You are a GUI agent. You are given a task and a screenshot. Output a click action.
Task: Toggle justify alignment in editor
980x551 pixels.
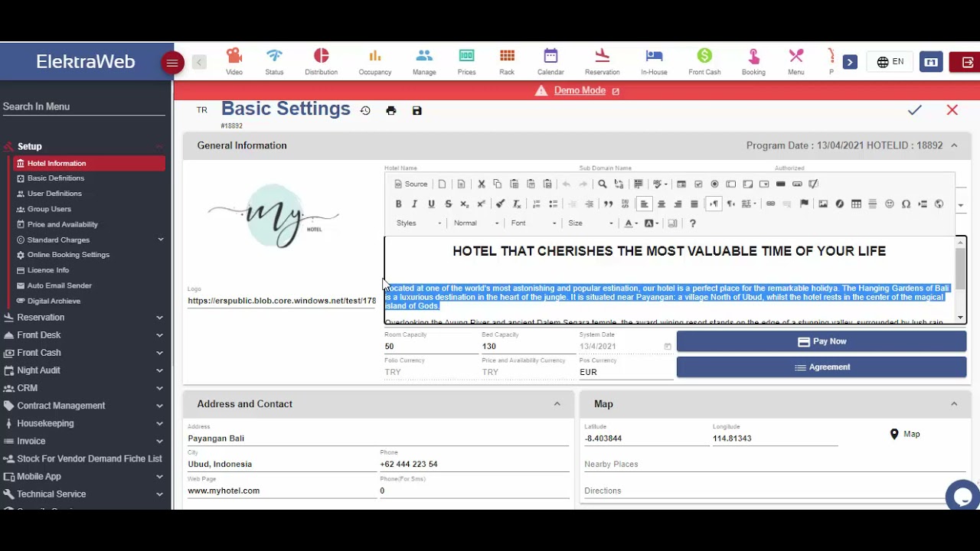694,204
